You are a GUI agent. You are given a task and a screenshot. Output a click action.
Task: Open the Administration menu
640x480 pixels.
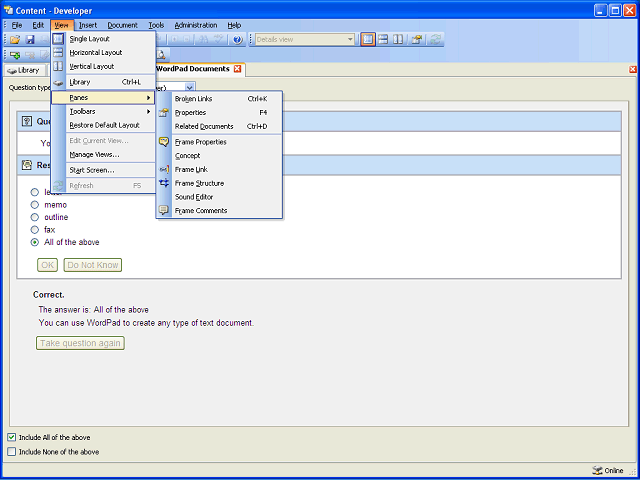(196, 25)
